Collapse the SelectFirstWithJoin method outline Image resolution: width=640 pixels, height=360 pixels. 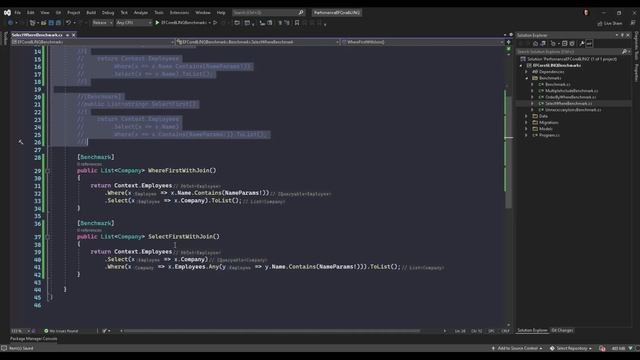coord(48,237)
